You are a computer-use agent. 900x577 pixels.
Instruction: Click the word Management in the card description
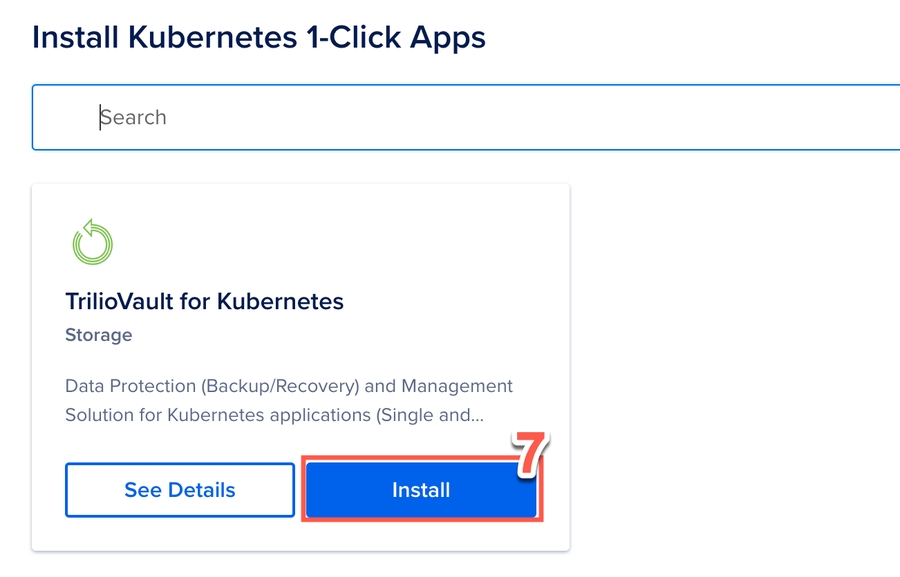point(456,386)
